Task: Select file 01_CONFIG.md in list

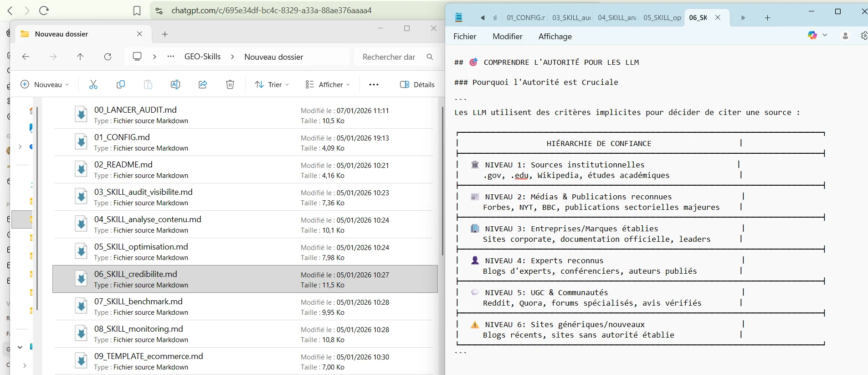Action: pyautogui.click(x=245, y=142)
